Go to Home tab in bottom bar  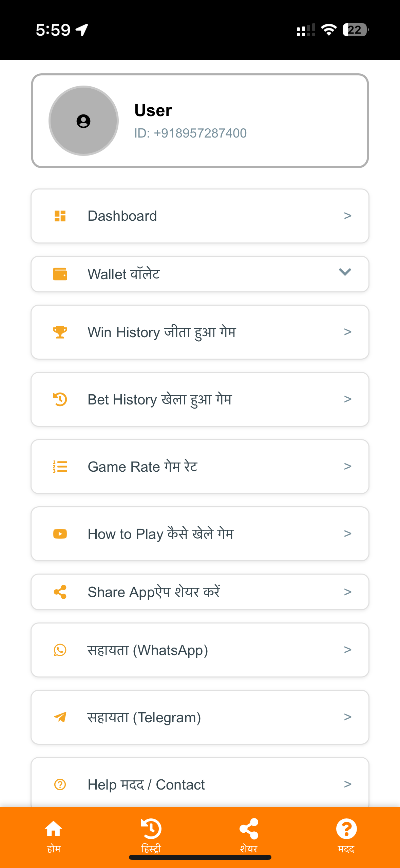pyautogui.click(x=54, y=835)
